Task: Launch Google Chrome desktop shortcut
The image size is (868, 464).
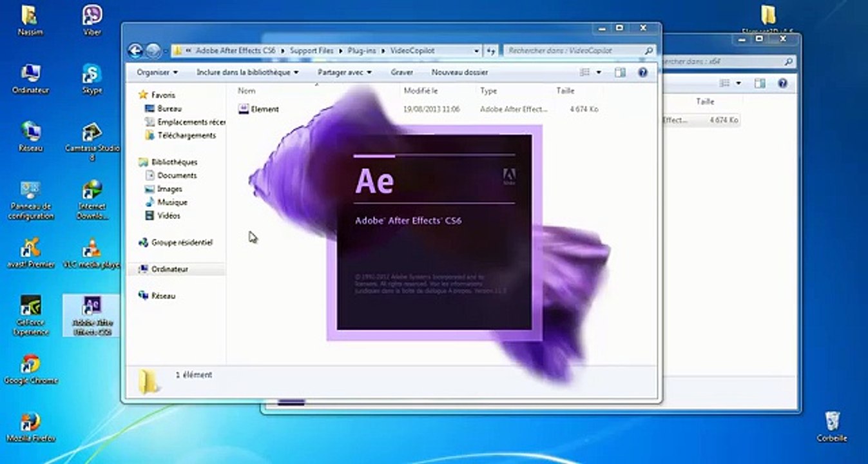Action: pyautogui.click(x=30, y=369)
